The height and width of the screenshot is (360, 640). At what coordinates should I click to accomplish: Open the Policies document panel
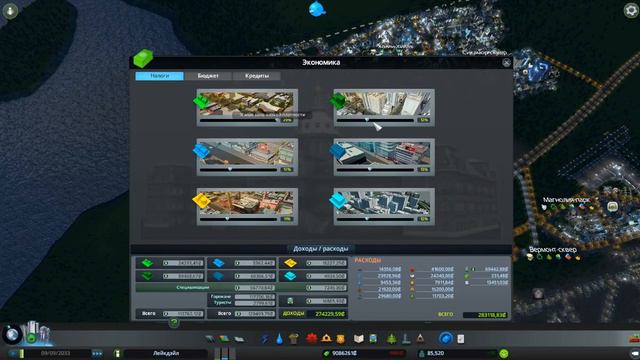pyautogui.click(x=460, y=339)
